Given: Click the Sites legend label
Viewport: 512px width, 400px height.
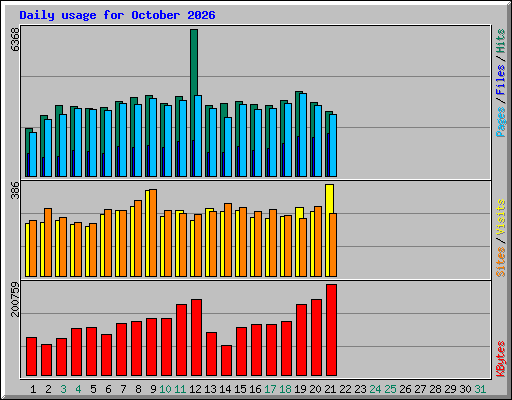Looking at the screenshot, I should (500, 262).
